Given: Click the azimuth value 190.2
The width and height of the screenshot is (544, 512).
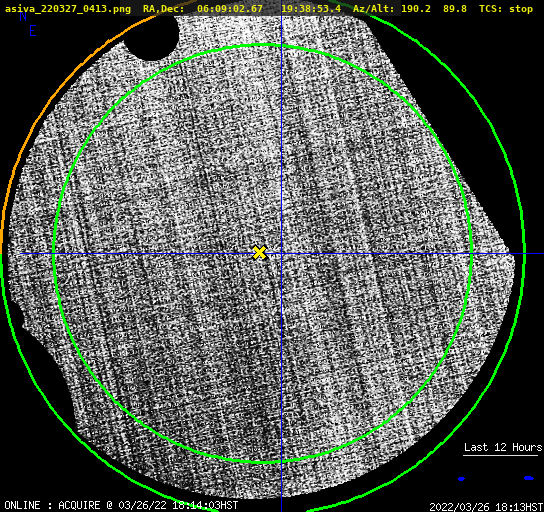Looking at the screenshot, I should 416,9.
